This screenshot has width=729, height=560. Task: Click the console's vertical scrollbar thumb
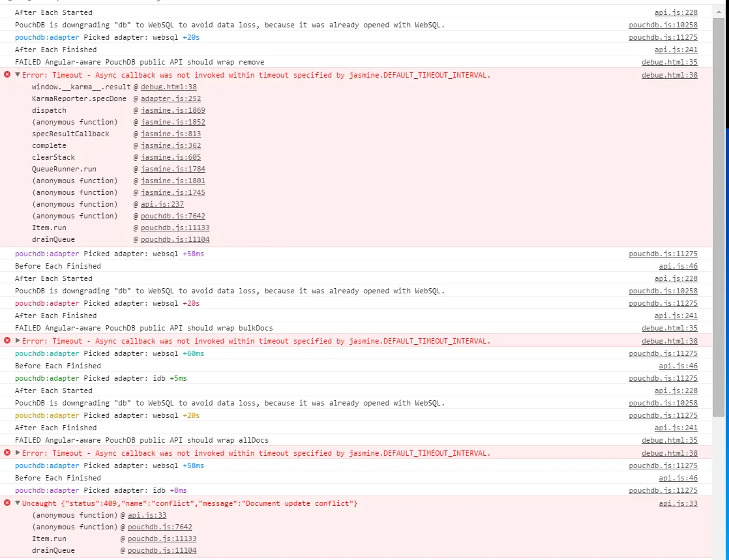[719, 216]
